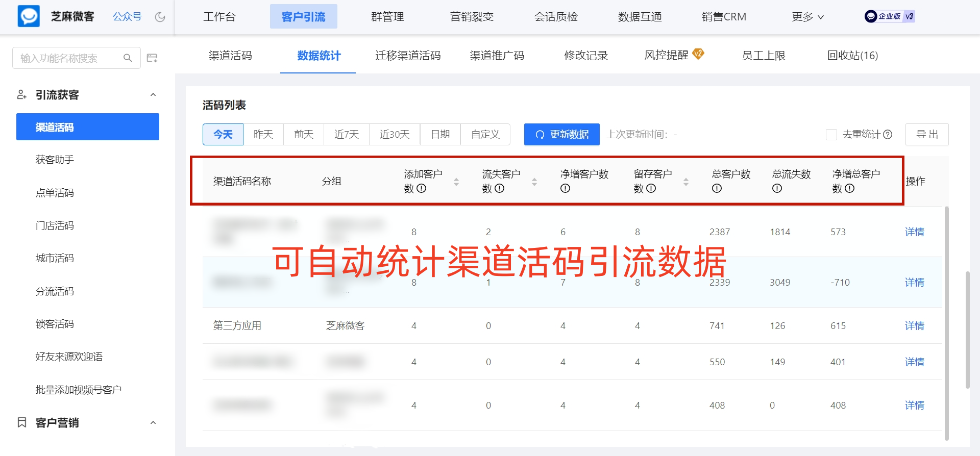
Task: Sort by 留存客户数 column arrows
Action: pyautogui.click(x=686, y=182)
